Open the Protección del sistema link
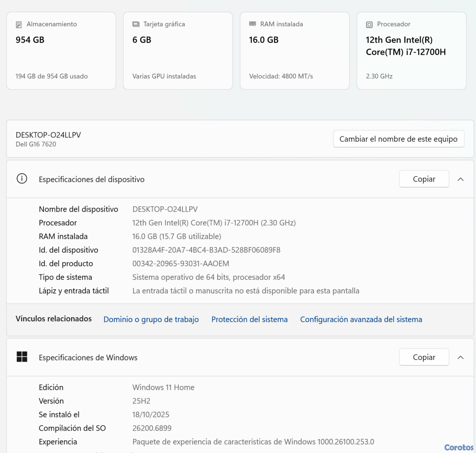 (x=249, y=319)
